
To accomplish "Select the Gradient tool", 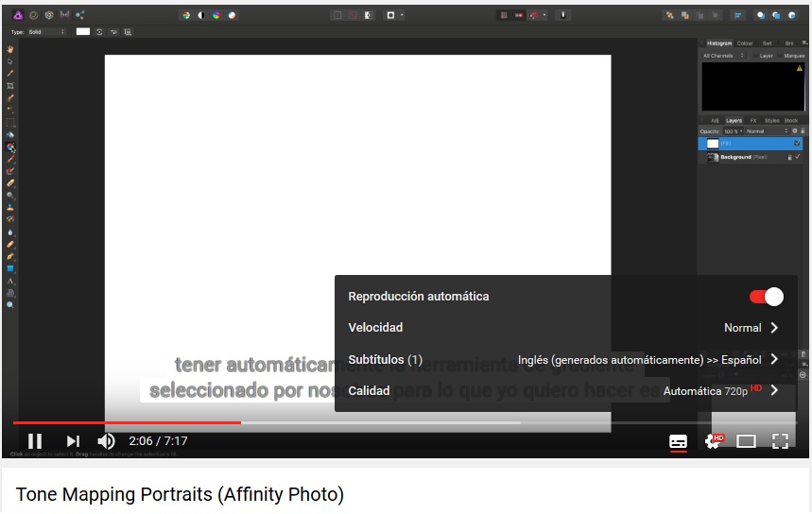I will (9, 147).
